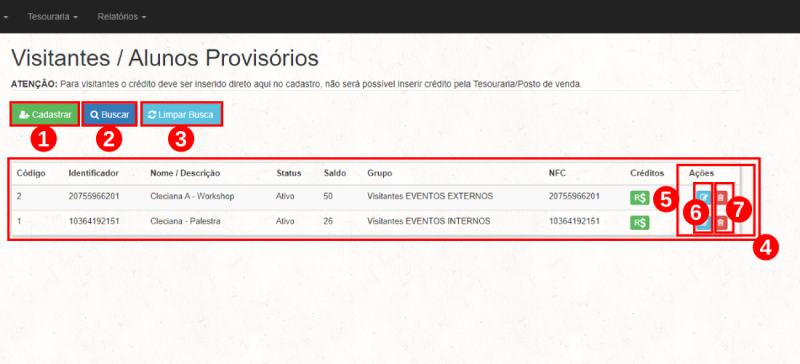The height and width of the screenshot is (364, 800).
Task: Open the Relatórios menu
Action: (122, 17)
